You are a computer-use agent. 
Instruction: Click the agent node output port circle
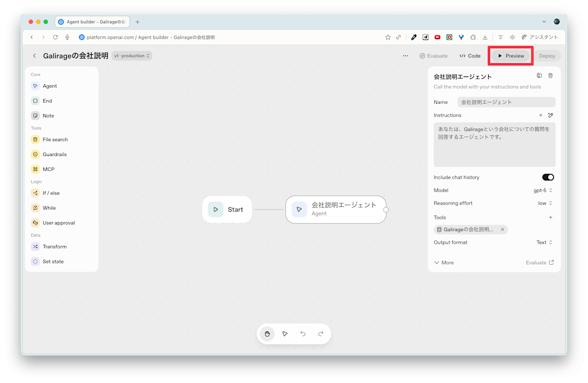(x=386, y=209)
